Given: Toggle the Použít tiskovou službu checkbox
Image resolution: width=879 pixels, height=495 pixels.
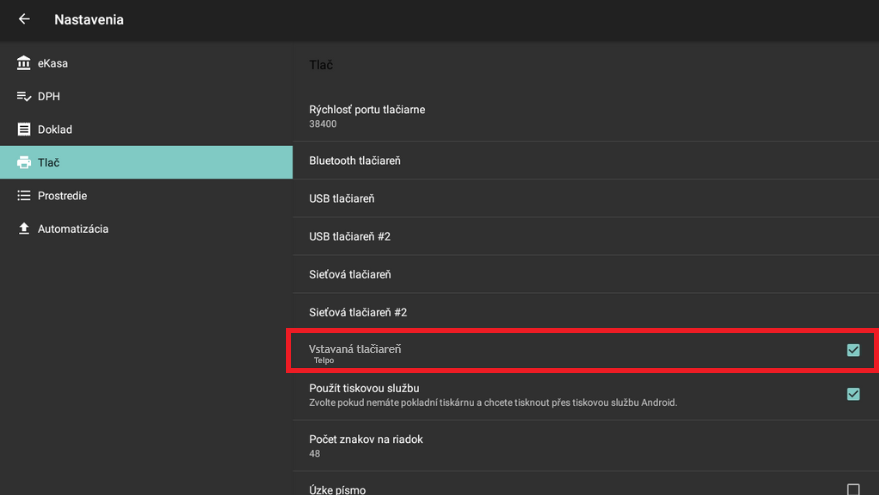Looking at the screenshot, I should [x=853, y=394].
